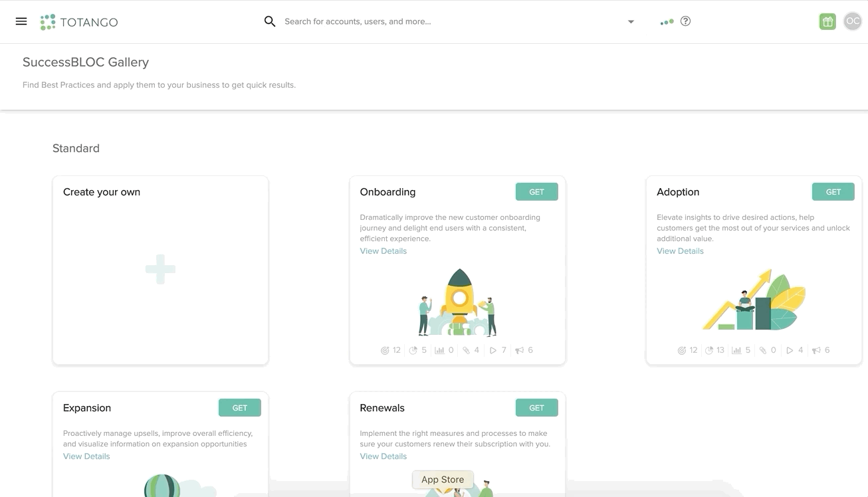Open the green gift icon
Screen dimensions: 868x497
827,21
